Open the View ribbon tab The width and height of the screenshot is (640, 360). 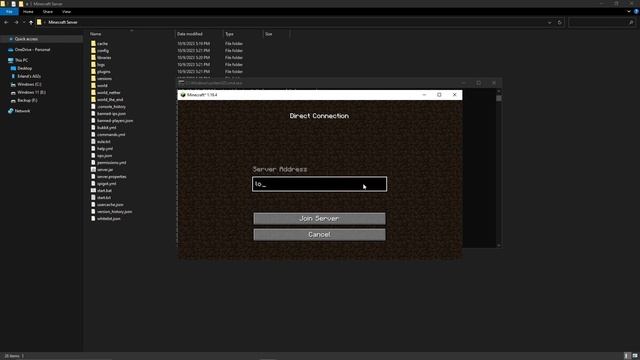66,12
